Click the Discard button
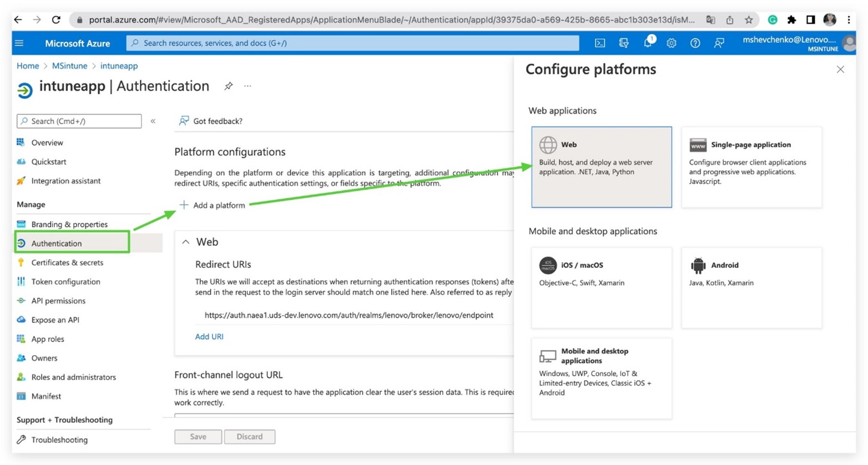This screenshot has height=465, width=868. click(x=250, y=437)
